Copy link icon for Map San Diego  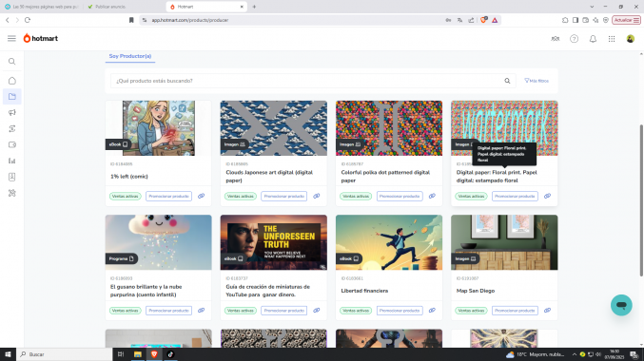(548, 311)
